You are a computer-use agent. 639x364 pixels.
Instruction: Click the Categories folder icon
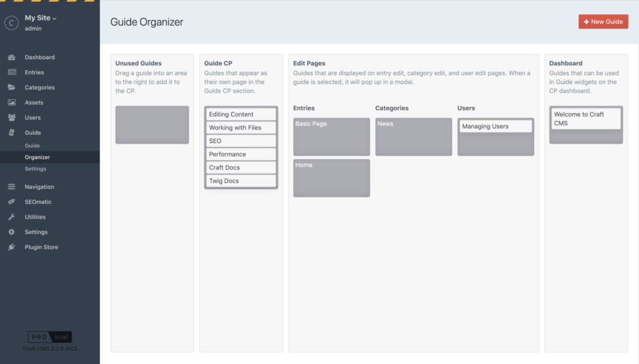tap(12, 88)
